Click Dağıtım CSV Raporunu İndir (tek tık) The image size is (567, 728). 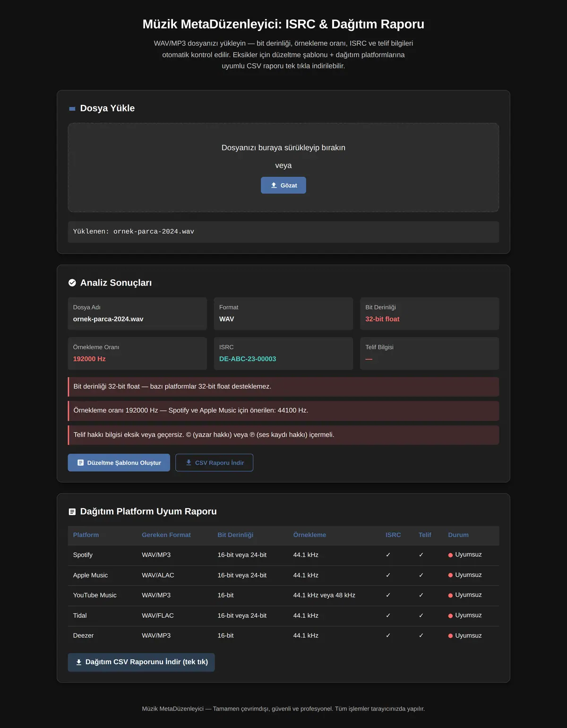click(141, 662)
